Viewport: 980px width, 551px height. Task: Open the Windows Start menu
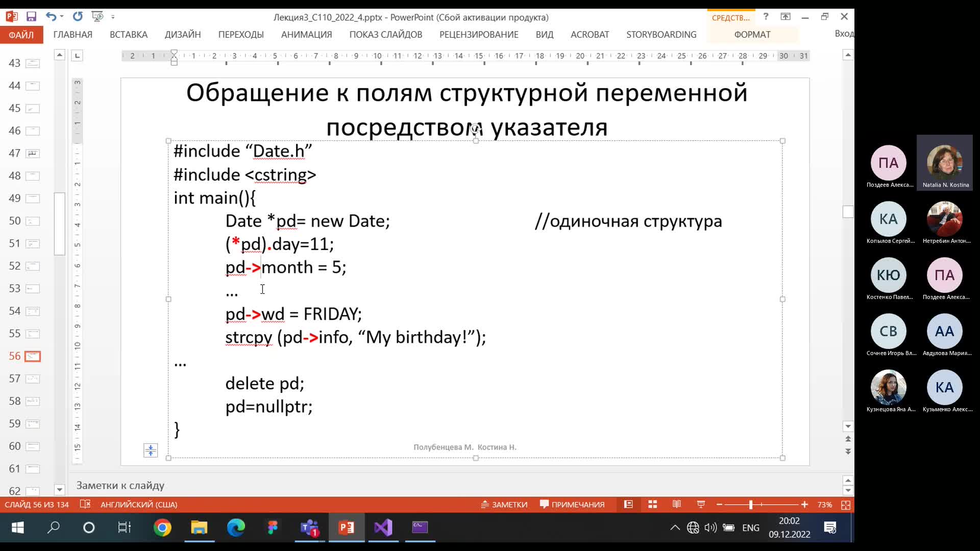(18, 528)
